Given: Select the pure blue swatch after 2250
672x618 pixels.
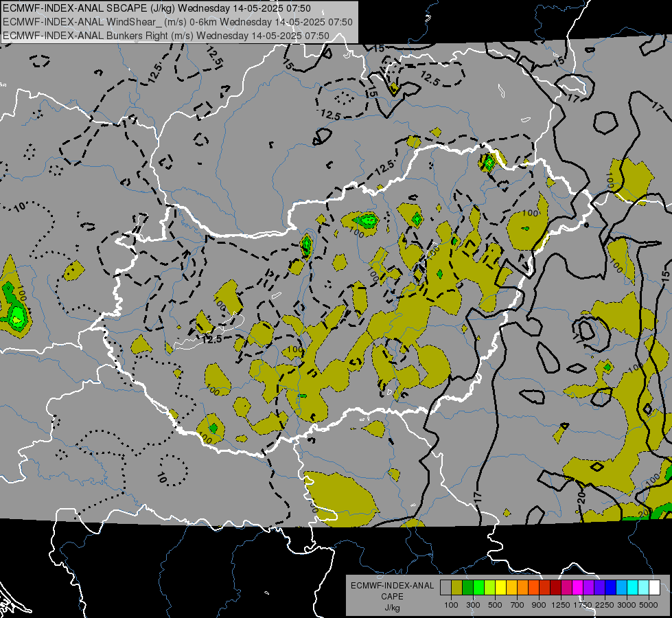Looking at the screenshot, I should click(x=611, y=588).
